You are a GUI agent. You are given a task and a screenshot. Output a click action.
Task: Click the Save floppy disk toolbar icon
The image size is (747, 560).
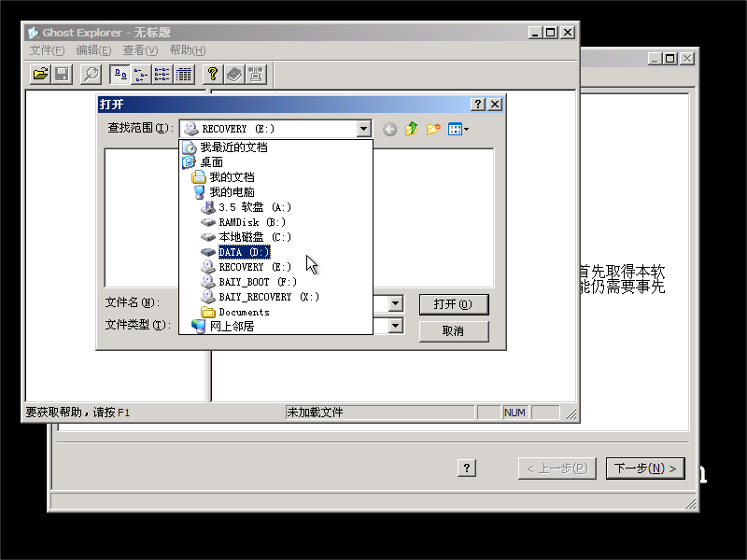point(62,75)
